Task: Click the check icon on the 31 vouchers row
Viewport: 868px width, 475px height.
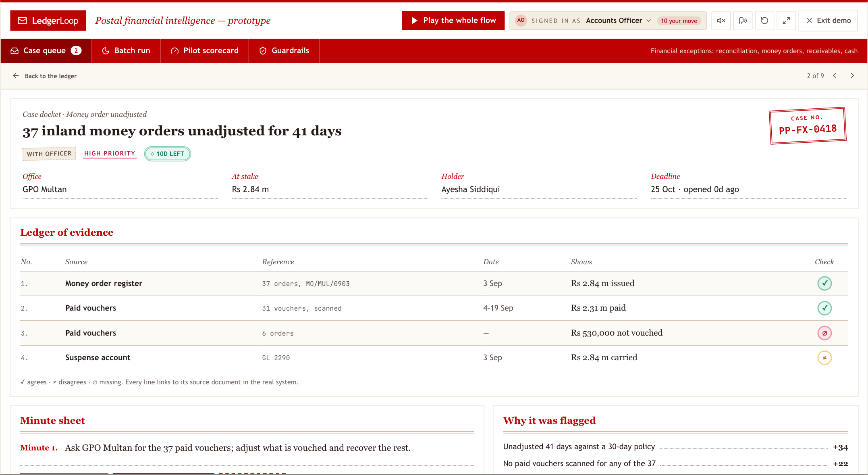Action: pos(824,308)
